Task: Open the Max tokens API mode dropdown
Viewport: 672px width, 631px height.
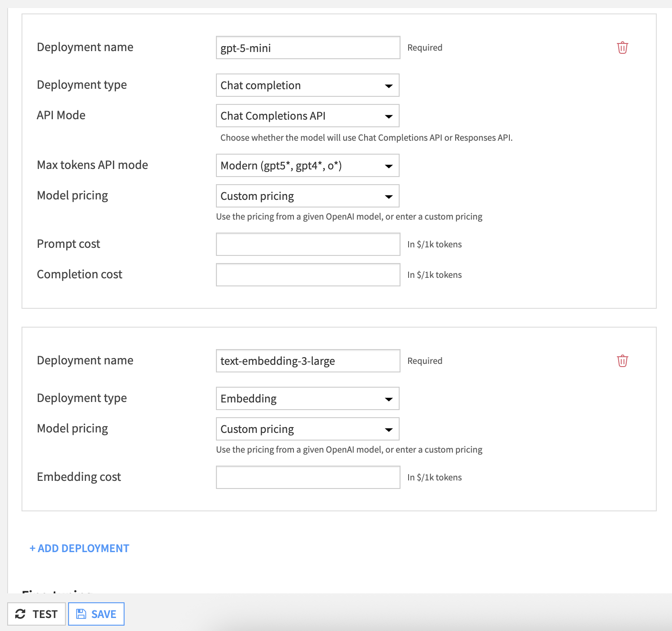Action: click(308, 165)
